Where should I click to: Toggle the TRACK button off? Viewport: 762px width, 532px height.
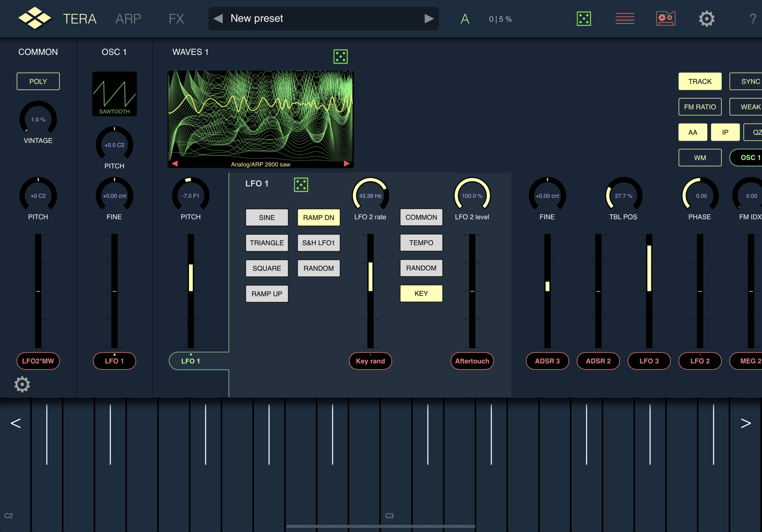point(700,81)
